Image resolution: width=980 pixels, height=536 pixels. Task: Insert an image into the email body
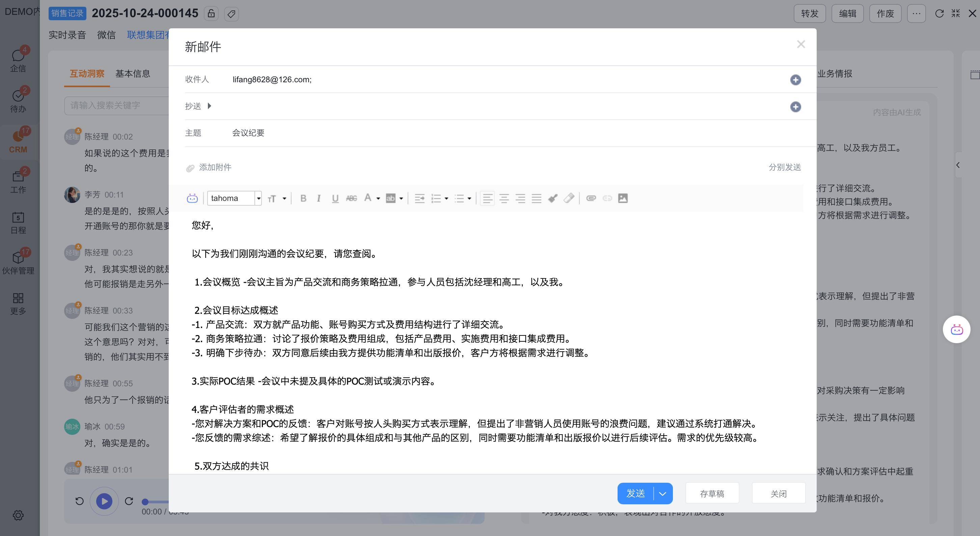pos(623,198)
